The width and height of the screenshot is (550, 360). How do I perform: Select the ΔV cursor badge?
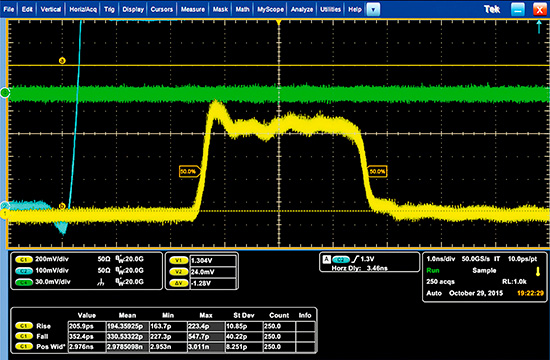[179, 283]
